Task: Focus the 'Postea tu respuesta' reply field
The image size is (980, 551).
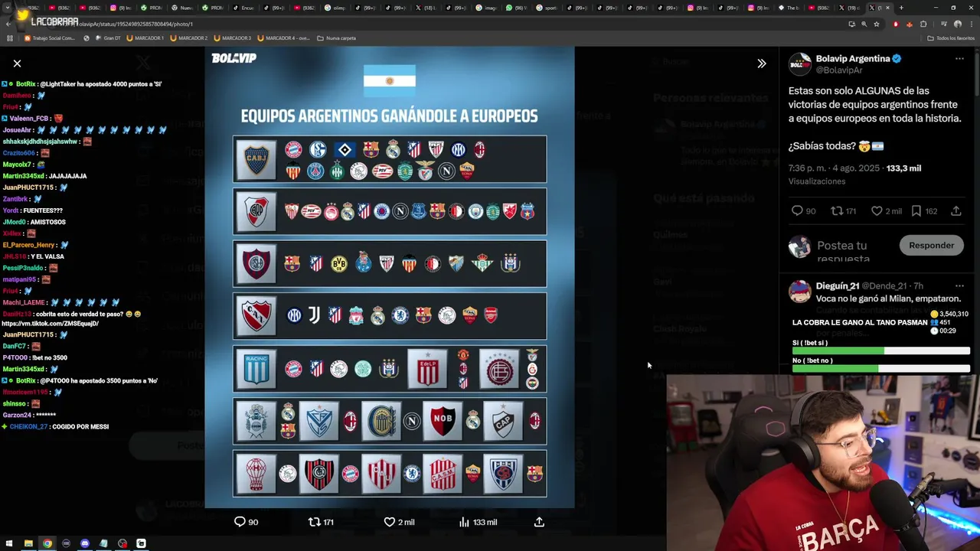Action: pos(854,251)
